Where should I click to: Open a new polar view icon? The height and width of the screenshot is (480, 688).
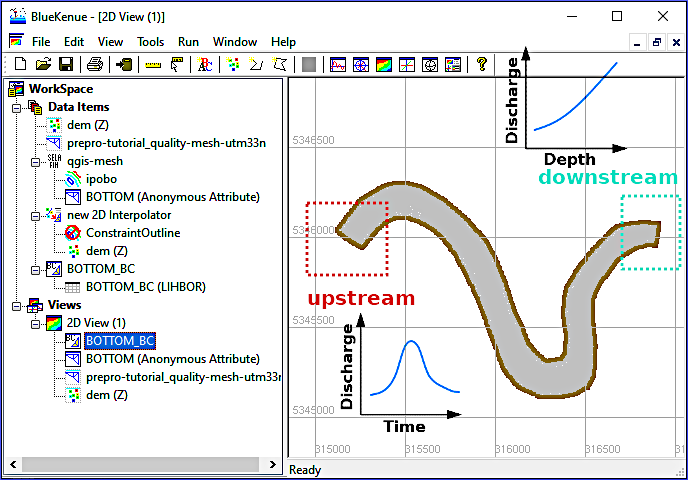361,65
